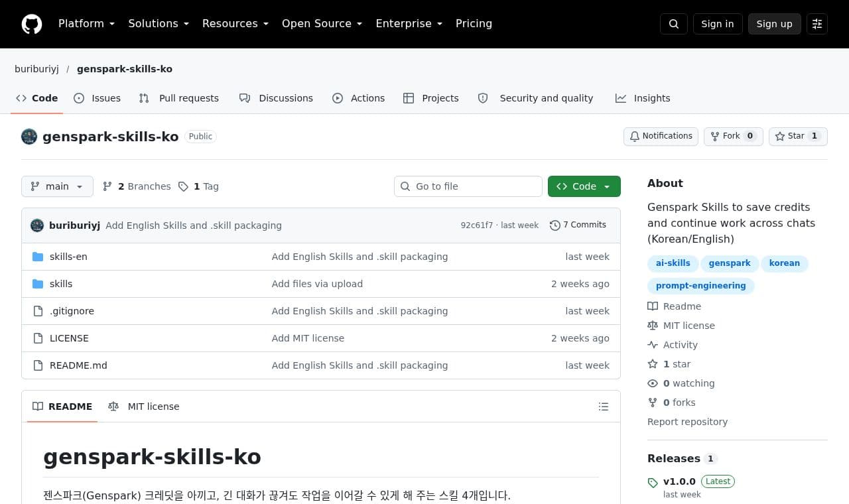Click the Sign in button

pos(718,24)
